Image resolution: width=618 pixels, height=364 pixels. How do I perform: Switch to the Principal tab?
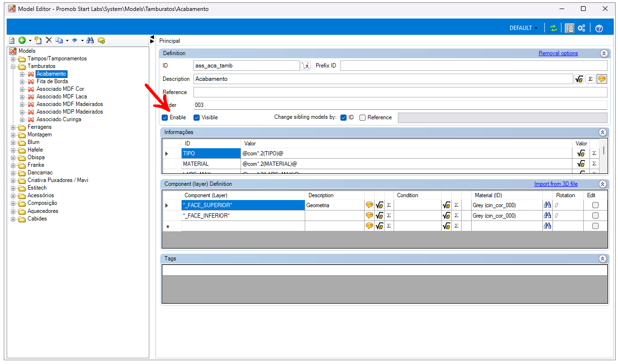(170, 41)
